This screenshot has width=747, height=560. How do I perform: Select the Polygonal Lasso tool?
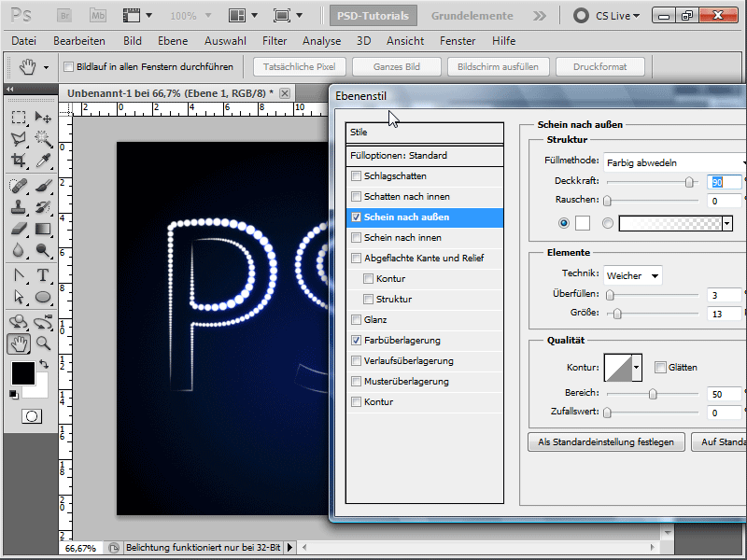[x=19, y=138]
